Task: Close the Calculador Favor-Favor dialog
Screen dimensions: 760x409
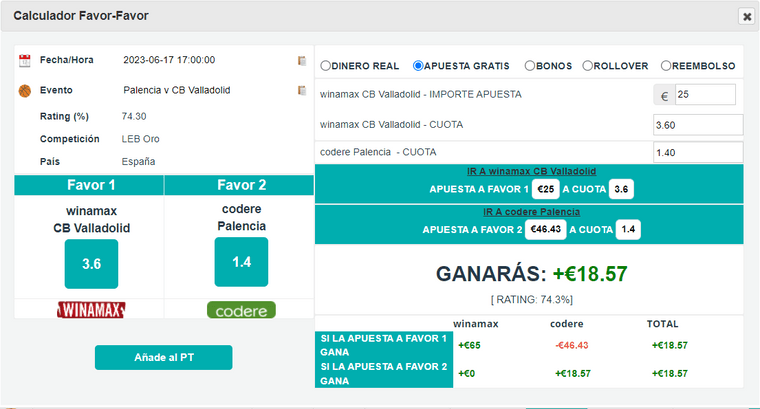Action: click(747, 16)
